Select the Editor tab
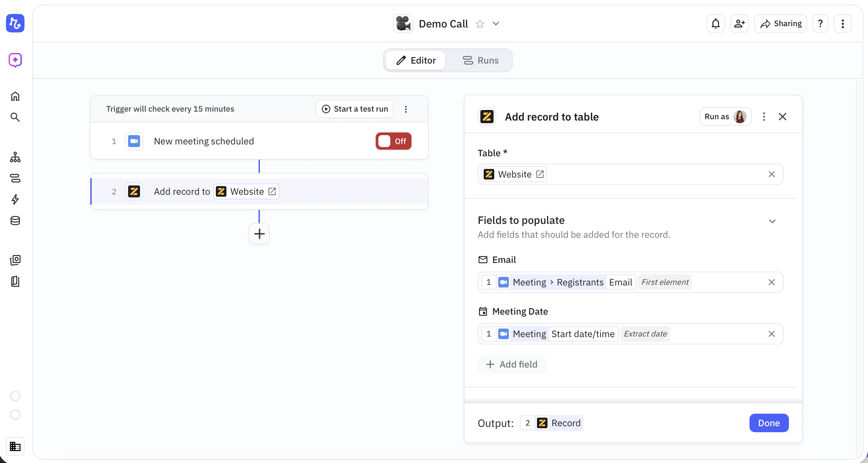Screen dimensions: 868x463 [x=416, y=60]
